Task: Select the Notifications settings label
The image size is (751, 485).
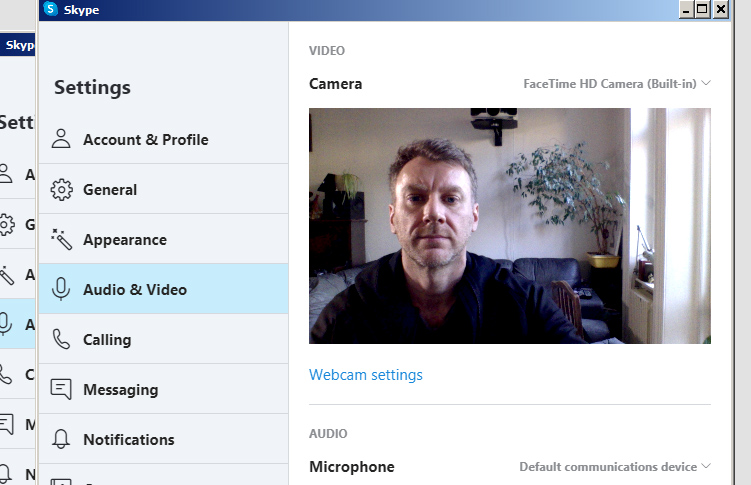Action: tap(129, 439)
